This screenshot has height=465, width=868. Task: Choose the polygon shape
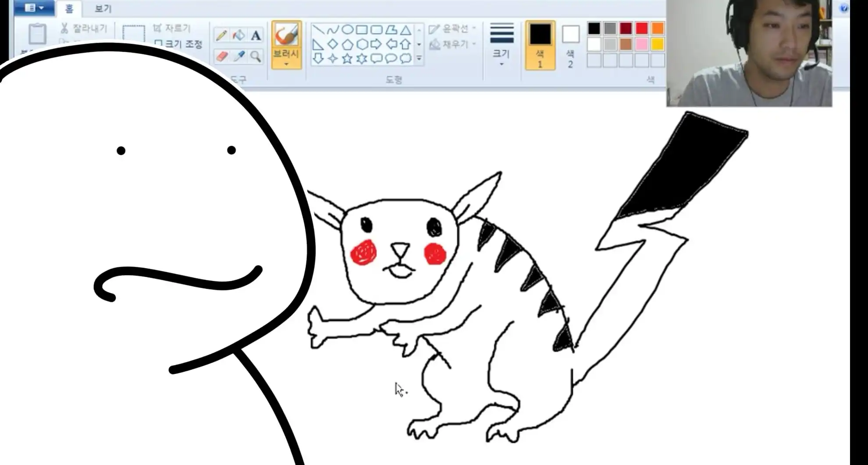[391, 30]
